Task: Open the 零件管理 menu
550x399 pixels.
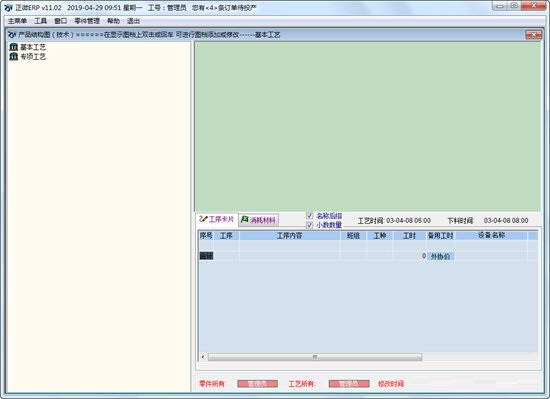Action: [87, 21]
